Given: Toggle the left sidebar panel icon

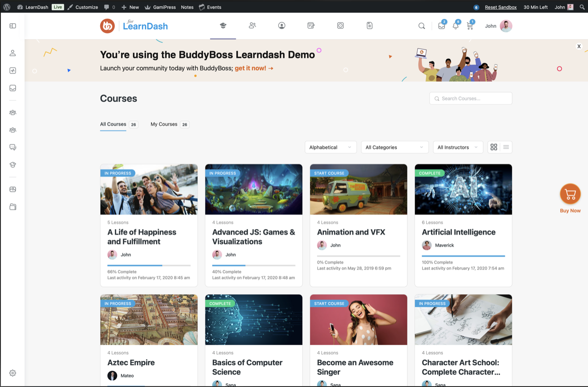Looking at the screenshot, I should point(12,26).
